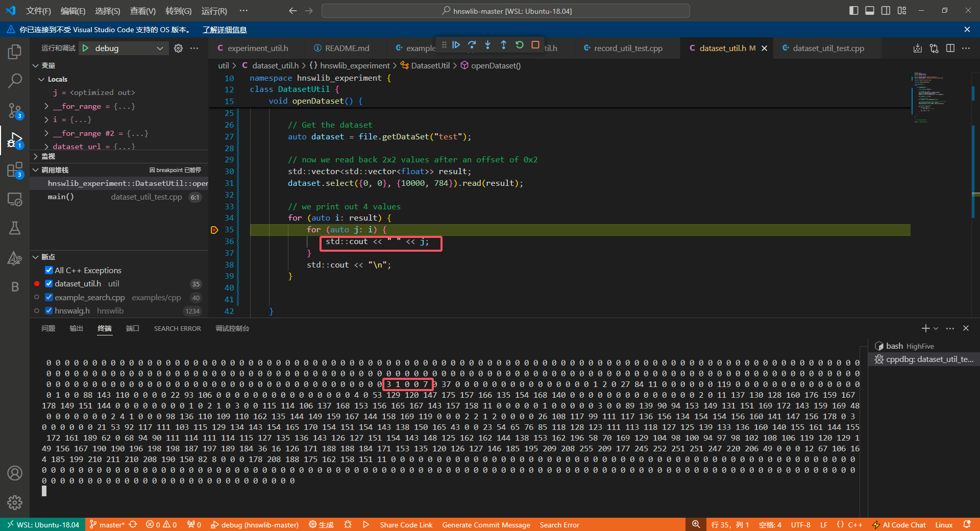Viewport: 980px width, 531px height.
Task: Click Continue in the debug toolbar
Action: (456, 45)
